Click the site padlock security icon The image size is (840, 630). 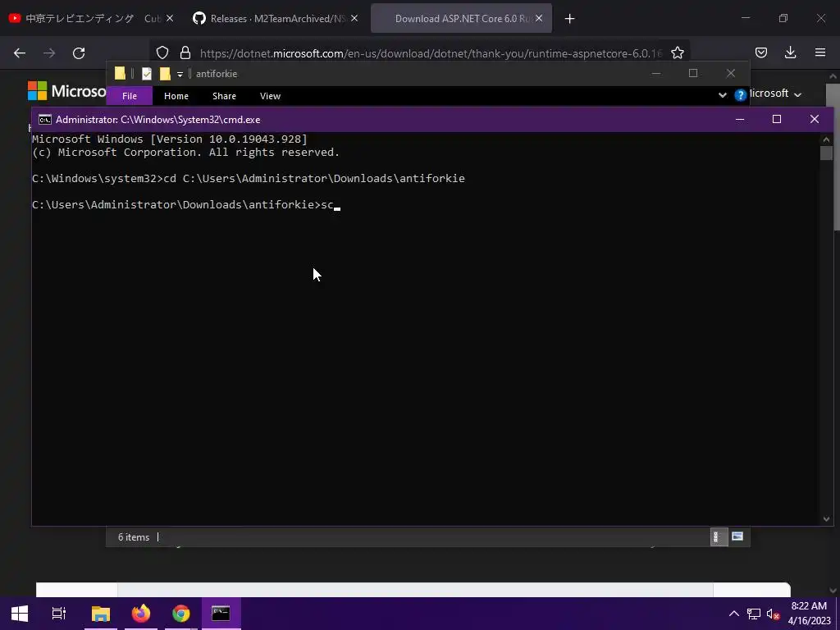[x=185, y=52]
